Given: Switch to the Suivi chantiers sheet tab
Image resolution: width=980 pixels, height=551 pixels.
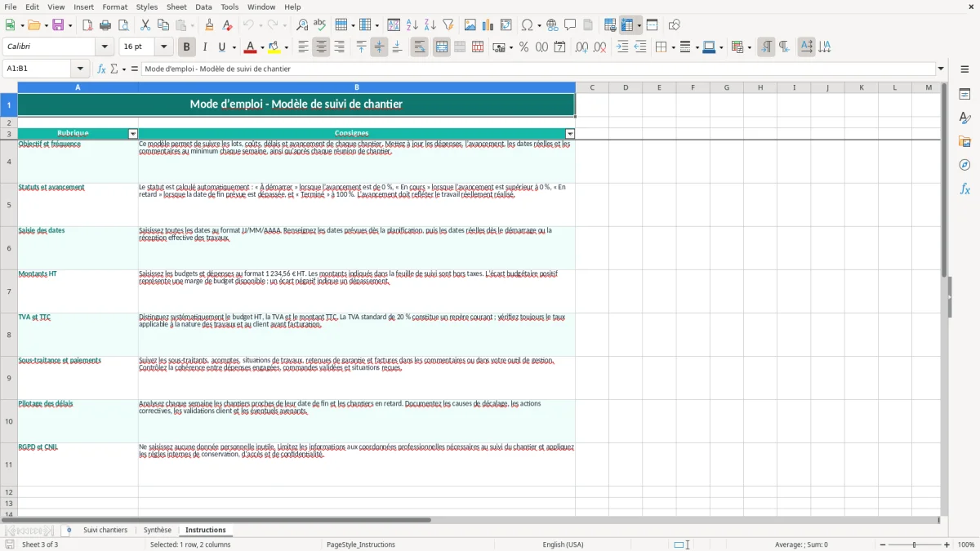Looking at the screenshot, I should point(105,530).
